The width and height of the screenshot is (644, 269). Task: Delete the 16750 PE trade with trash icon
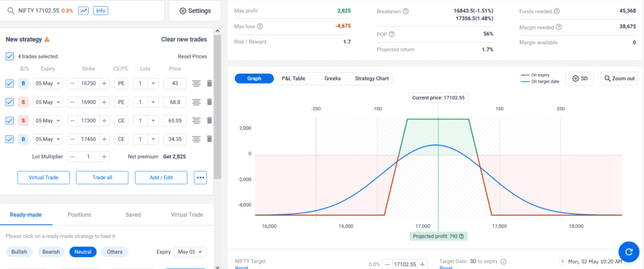tap(209, 84)
